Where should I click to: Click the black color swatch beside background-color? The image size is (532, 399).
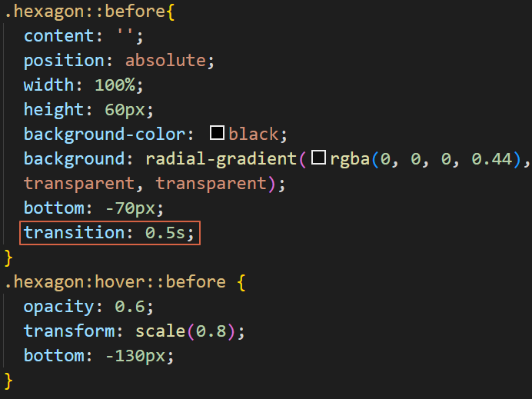click(x=218, y=133)
